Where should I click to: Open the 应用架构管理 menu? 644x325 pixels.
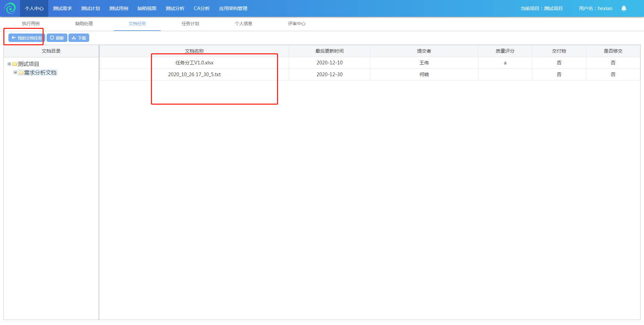(233, 8)
